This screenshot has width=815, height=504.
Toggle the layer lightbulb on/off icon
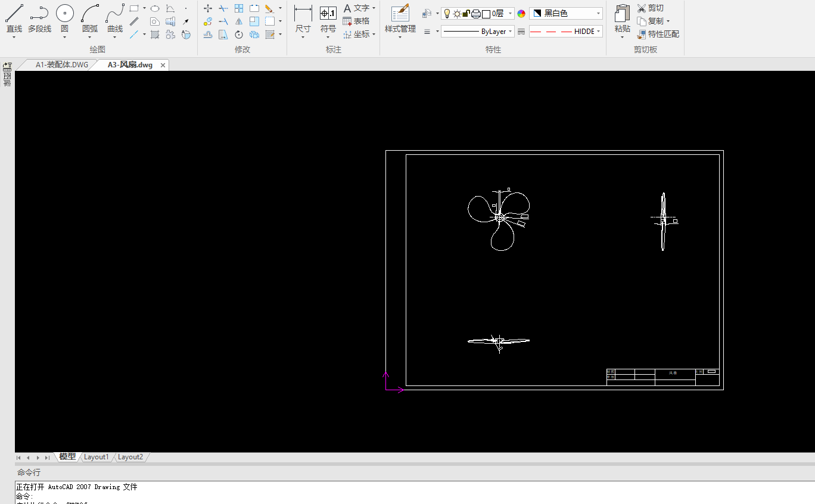click(x=447, y=14)
